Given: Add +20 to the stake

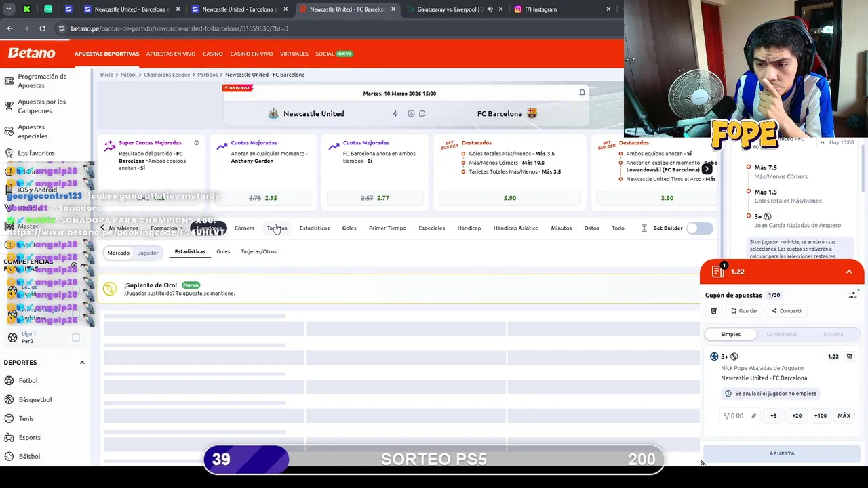Looking at the screenshot, I should (x=797, y=415).
